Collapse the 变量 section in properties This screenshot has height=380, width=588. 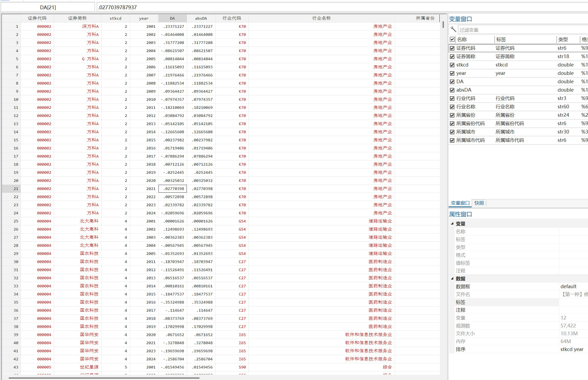[452, 223]
